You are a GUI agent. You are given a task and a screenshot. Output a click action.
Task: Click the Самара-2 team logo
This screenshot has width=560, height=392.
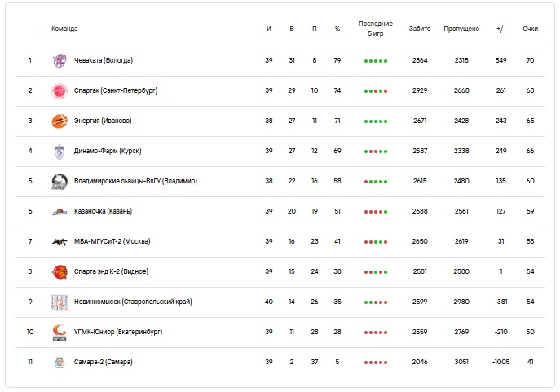[60, 363]
